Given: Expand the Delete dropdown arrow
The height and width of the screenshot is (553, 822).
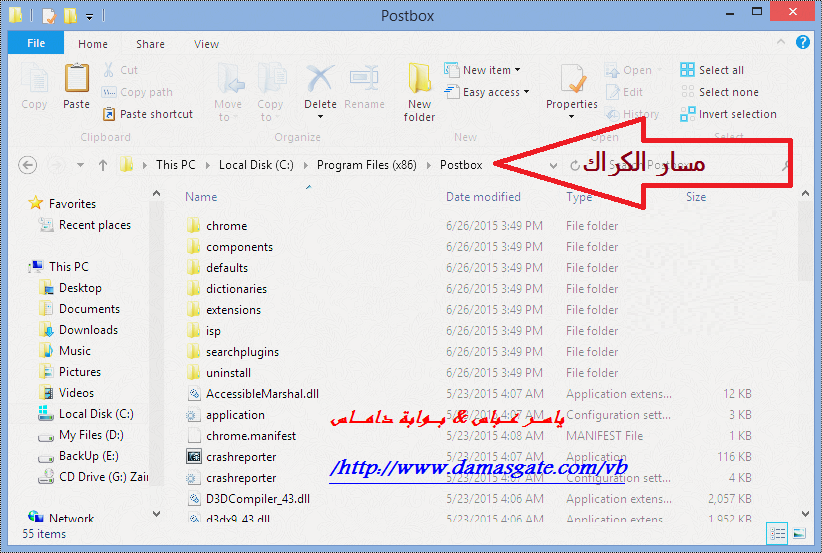Looking at the screenshot, I should coord(320,116).
